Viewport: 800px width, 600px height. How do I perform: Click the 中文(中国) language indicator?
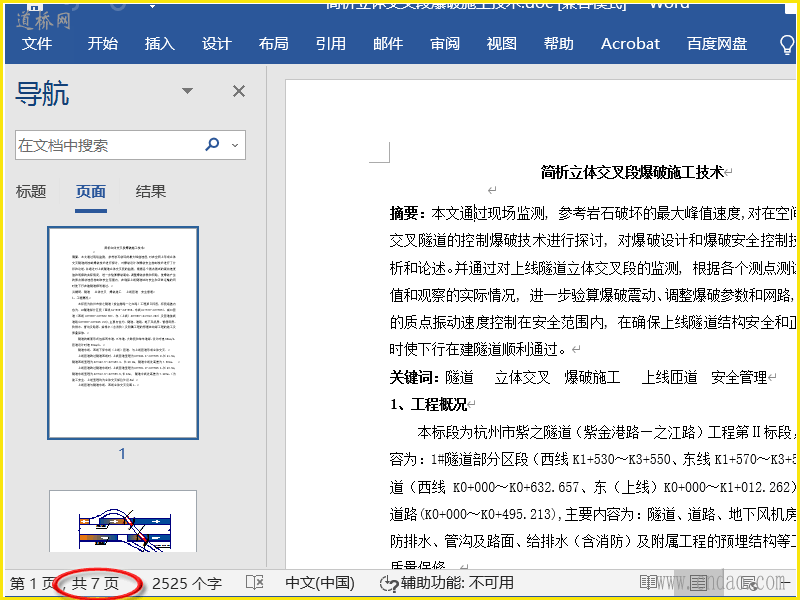pyautogui.click(x=320, y=583)
